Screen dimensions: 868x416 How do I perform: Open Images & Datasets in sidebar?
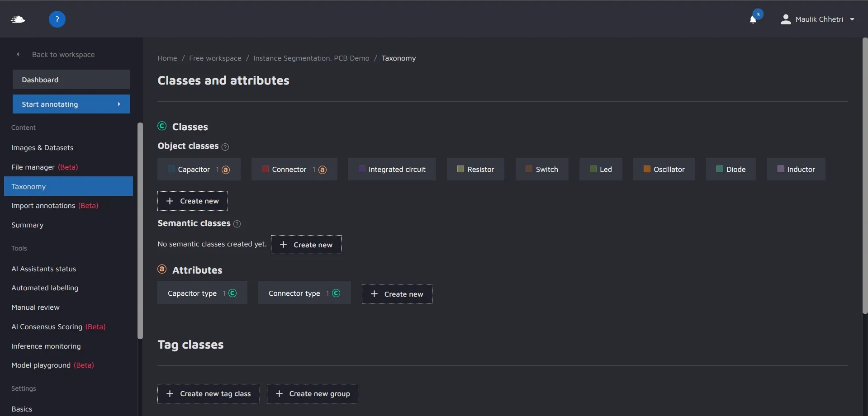[x=42, y=147]
